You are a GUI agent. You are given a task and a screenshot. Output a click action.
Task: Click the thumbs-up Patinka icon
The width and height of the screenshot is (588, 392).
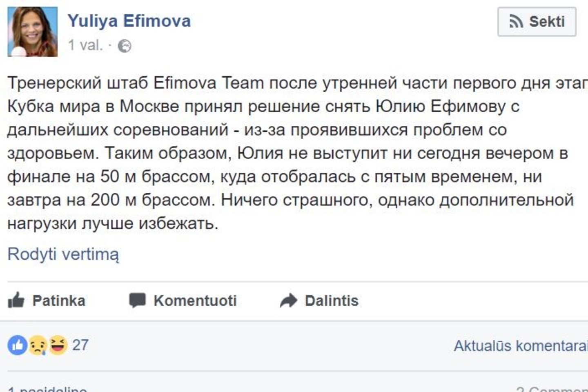pyautogui.click(x=16, y=301)
